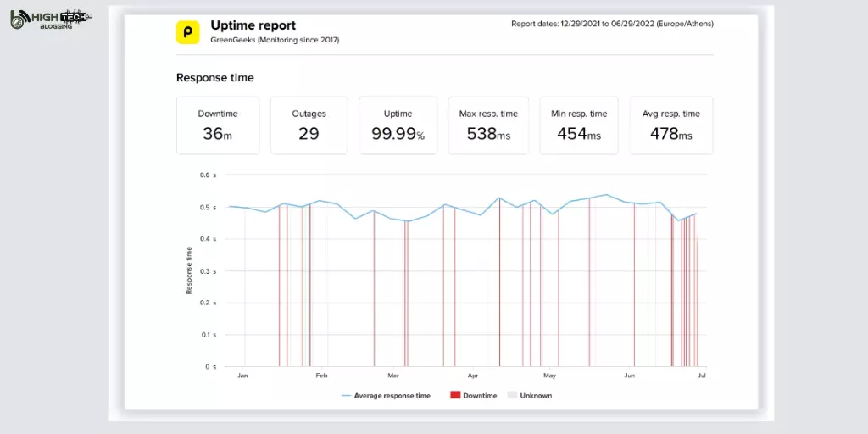Click the report dates text

tap(612, 24)
